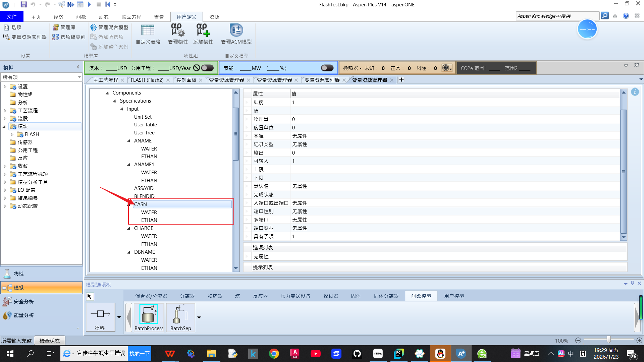Expand the FLASH block in the navigation tree
Image resolution: width=644 pixels, height=362 pixels.
(x=12, y=134)
